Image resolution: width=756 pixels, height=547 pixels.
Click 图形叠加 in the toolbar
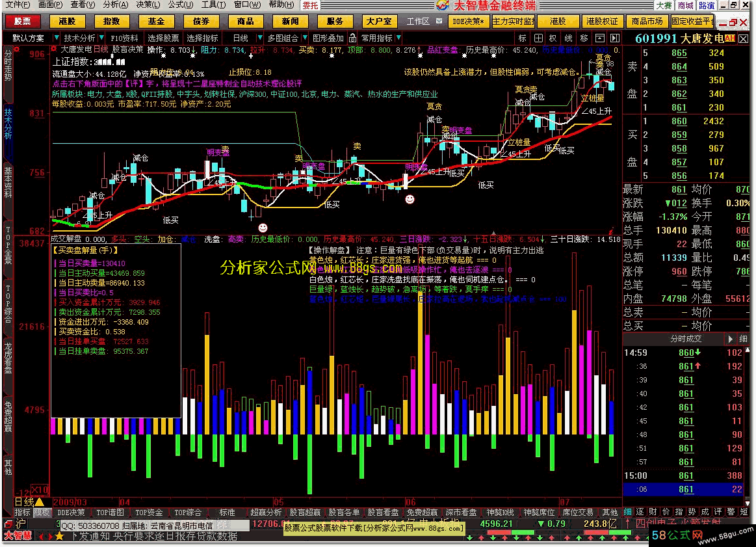click(328, 38)
